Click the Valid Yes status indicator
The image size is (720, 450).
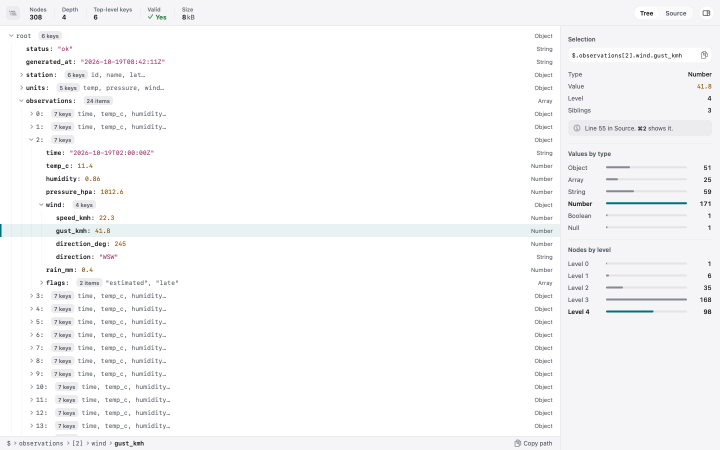click(x=157, y=13)
